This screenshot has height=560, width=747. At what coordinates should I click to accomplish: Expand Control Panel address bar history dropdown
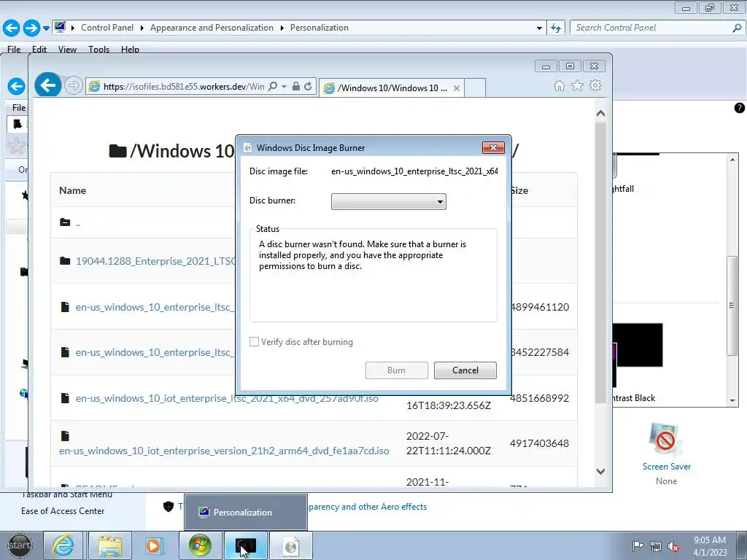point(539,28)
